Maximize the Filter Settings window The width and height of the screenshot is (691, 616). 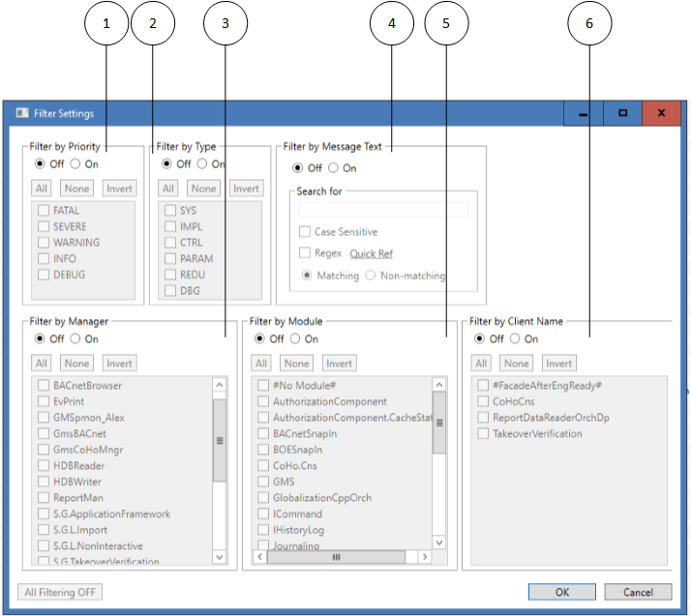(622, 113)
